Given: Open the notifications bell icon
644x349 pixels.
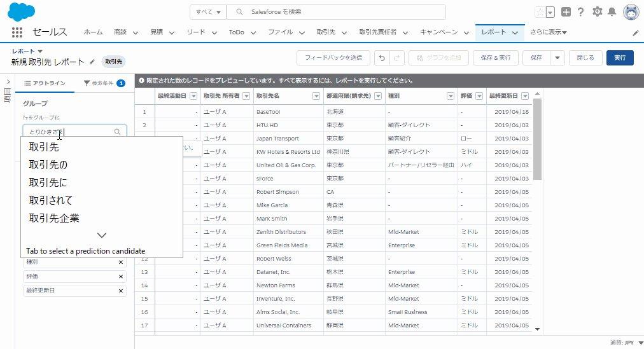Looking at the screenshot, I should (x=612, y=11).
